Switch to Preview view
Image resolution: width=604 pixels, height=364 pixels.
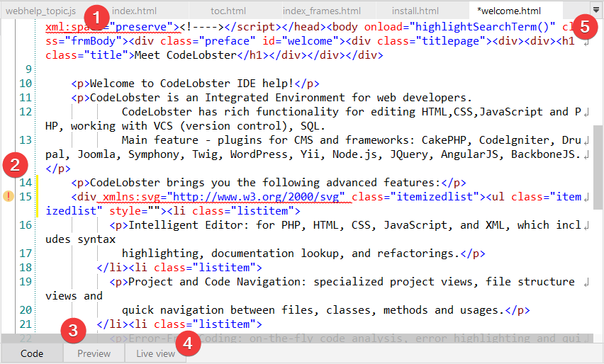coord(94,353)
